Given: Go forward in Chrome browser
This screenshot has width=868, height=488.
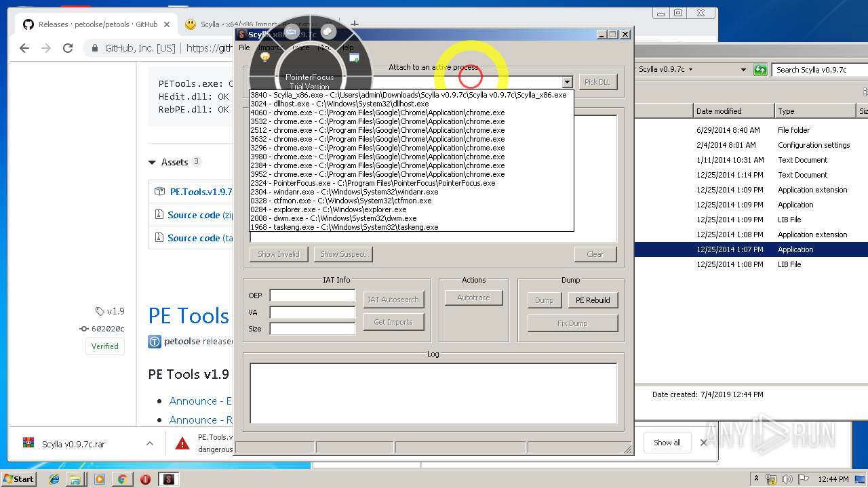Looking at the screenshot, I should (x=46, y=48).
